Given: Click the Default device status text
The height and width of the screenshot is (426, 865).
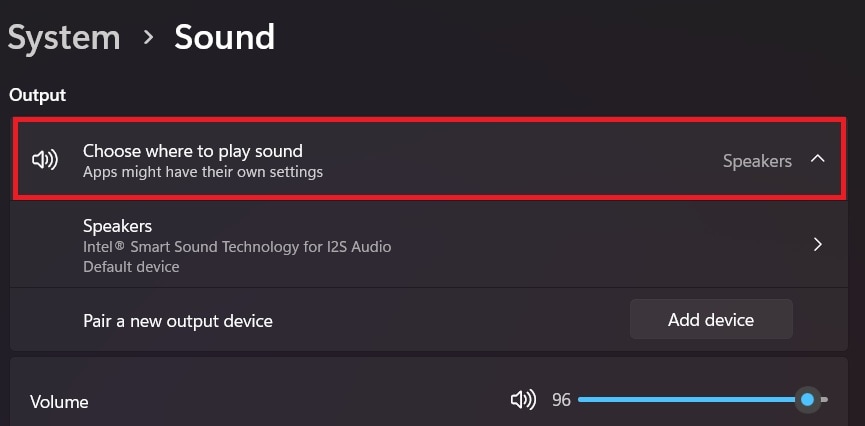Looking at the screenshot, I should pos(131,267).
